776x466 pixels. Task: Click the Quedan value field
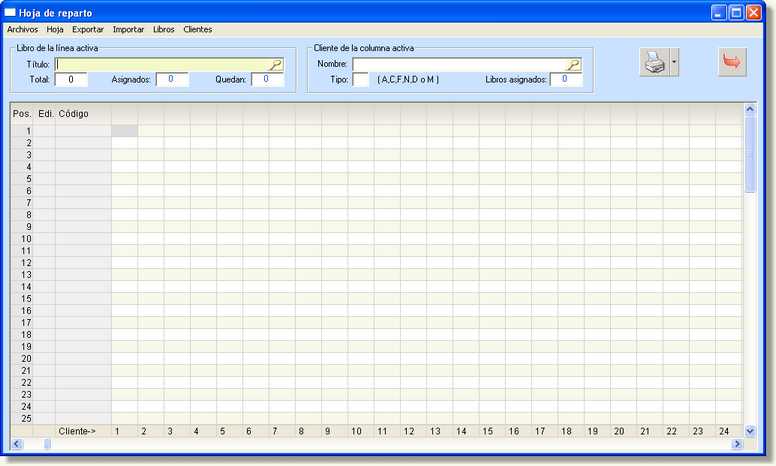[267, 80]
